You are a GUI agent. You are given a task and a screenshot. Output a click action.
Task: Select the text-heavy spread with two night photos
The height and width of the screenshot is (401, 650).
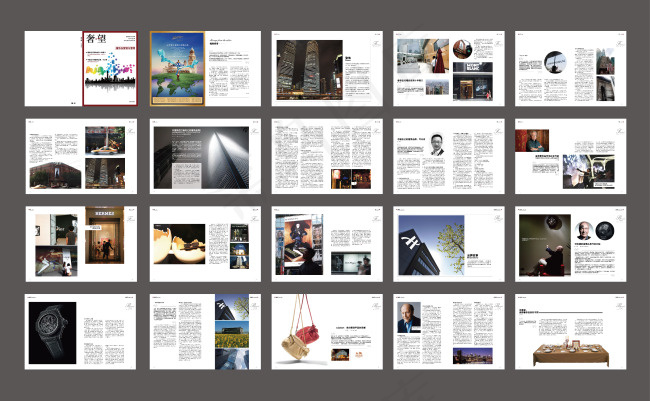click(x=327, y=156)
